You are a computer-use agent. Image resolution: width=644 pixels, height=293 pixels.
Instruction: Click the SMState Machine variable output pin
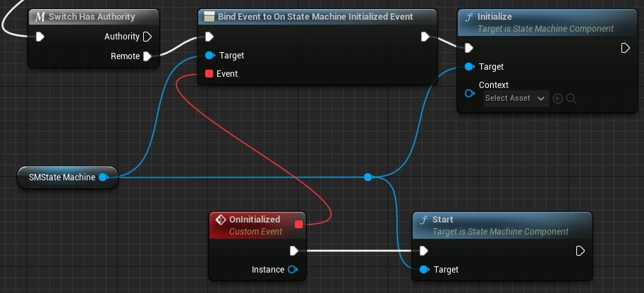[x=104, y=177]
